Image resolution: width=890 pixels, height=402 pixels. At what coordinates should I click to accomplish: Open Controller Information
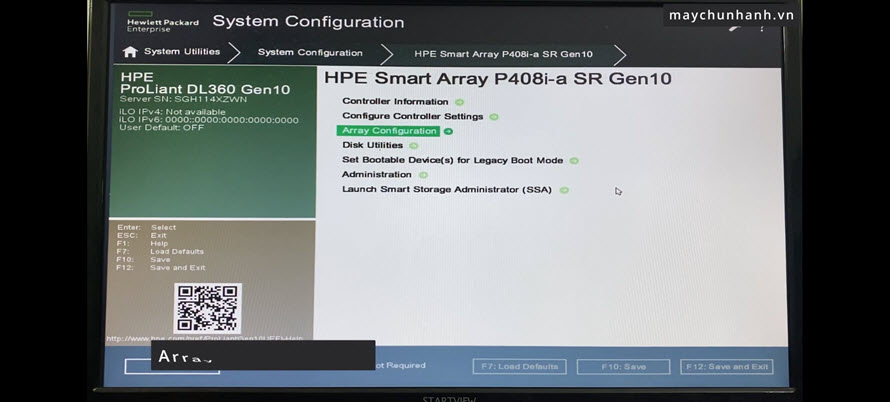395,102
